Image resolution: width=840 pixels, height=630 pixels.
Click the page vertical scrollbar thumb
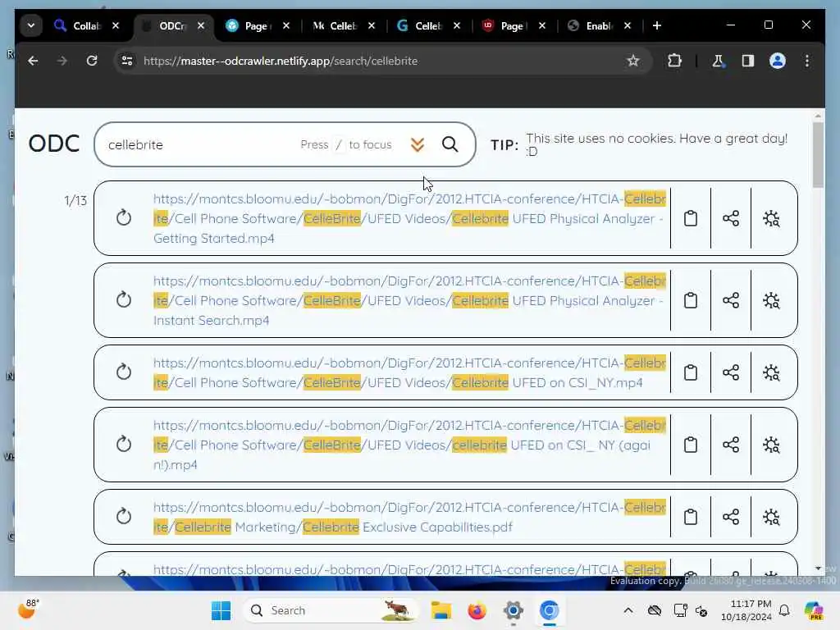click(x=818, y=155)
